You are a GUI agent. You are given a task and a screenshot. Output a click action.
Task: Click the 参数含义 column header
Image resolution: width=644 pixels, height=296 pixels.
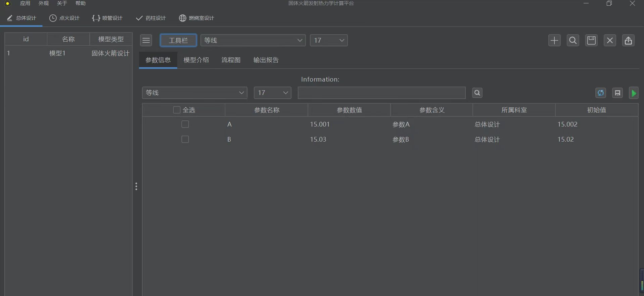point(432,110)
